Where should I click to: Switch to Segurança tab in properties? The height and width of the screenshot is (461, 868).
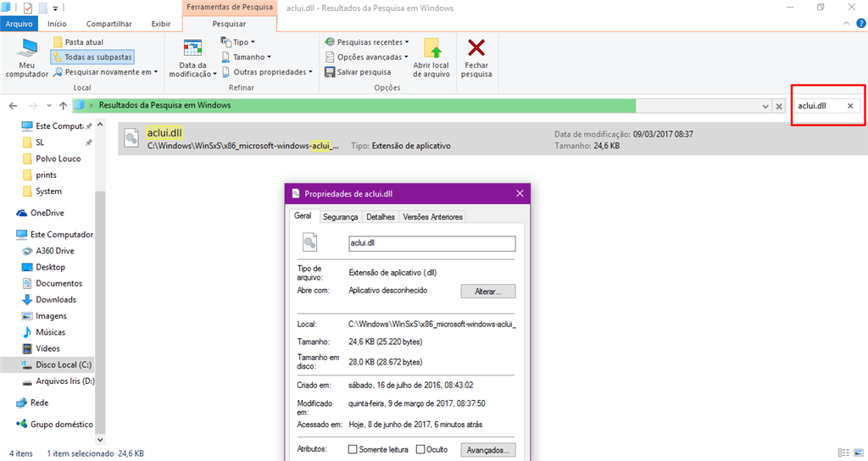[x=341, y=217]
